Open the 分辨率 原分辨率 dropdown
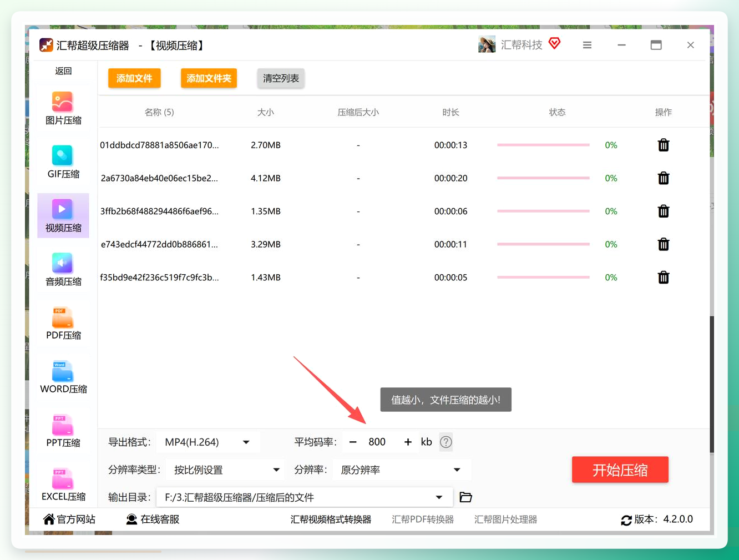 click(402, 470)
